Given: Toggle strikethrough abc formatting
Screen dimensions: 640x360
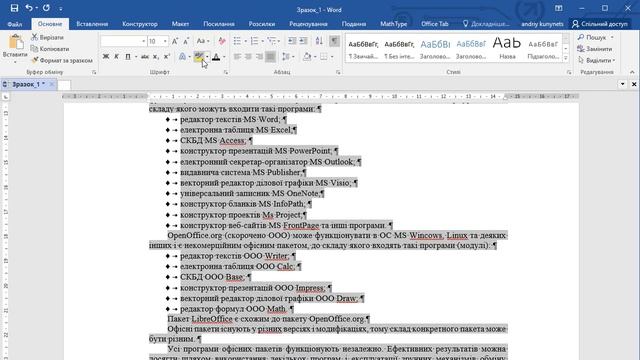Looking at the screenshot, I should [144, 57].
